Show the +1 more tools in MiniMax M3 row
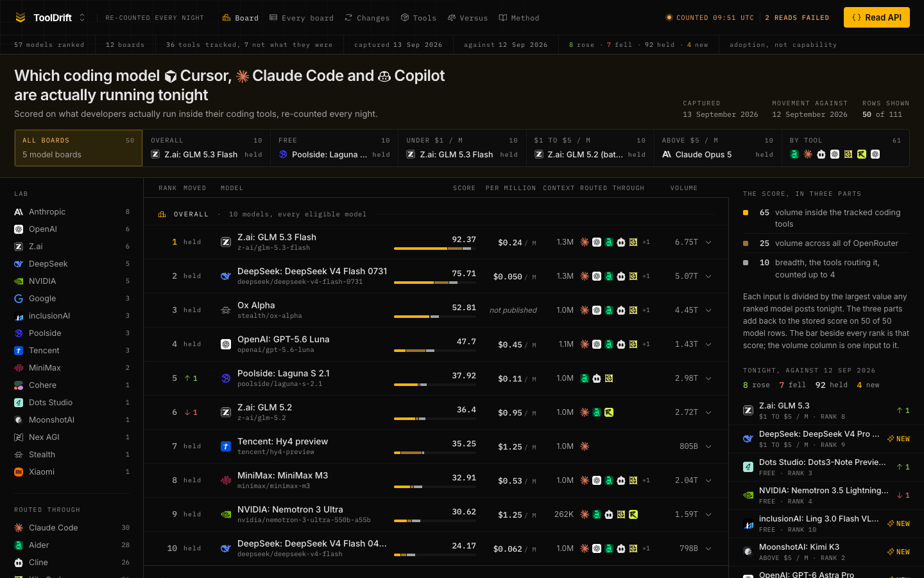This screenshot has height=578, width=924. click(x=646, y=480)
